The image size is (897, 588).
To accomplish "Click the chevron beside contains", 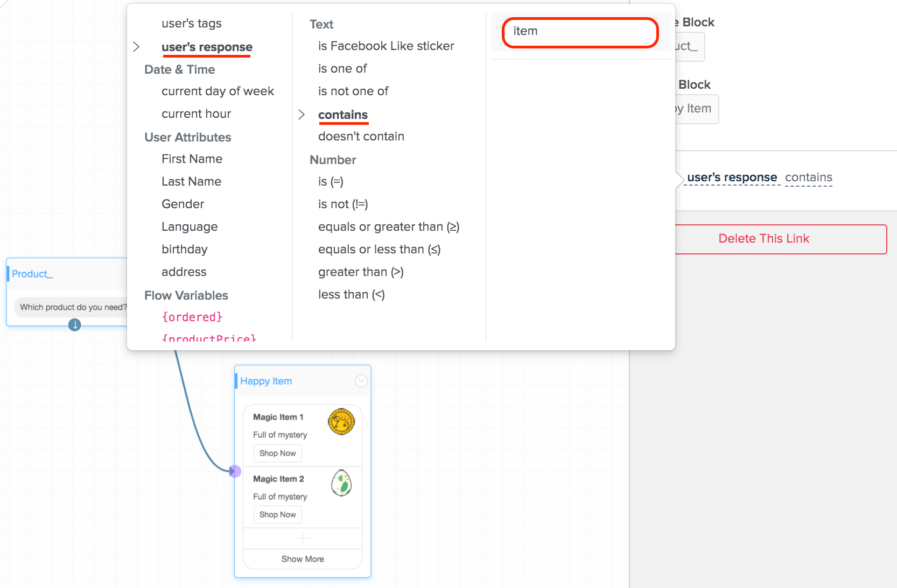I will pos(302,115).
